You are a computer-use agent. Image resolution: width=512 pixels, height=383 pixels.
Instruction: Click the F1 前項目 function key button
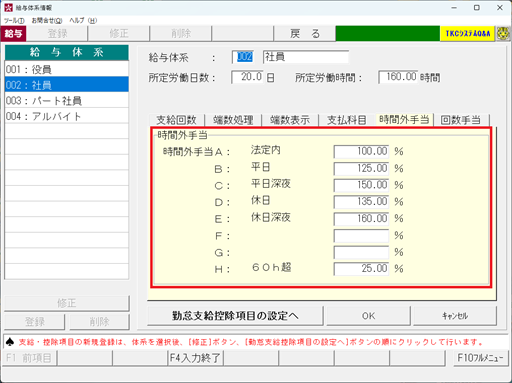(29, 358)
